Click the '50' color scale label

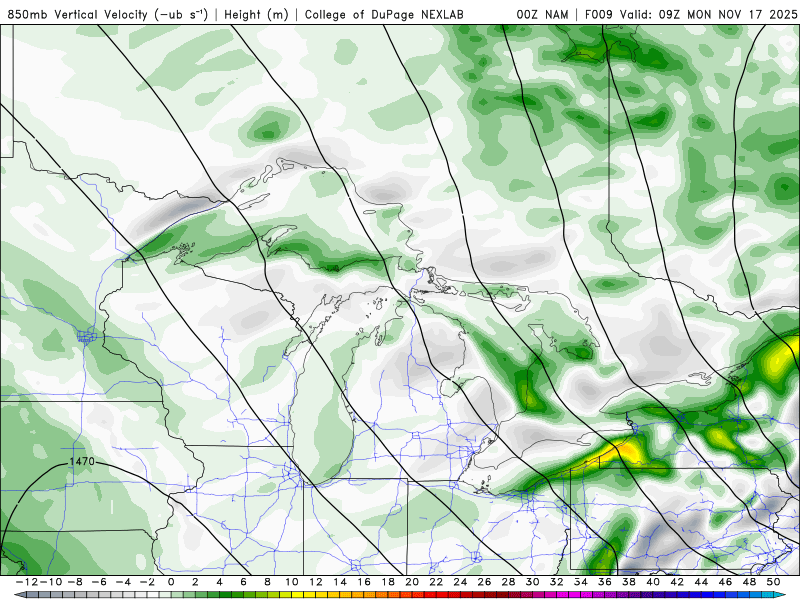tap(773, 582)
